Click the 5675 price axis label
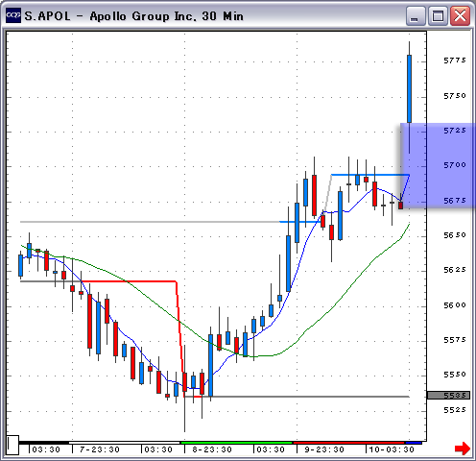 (x=455, y=201)
